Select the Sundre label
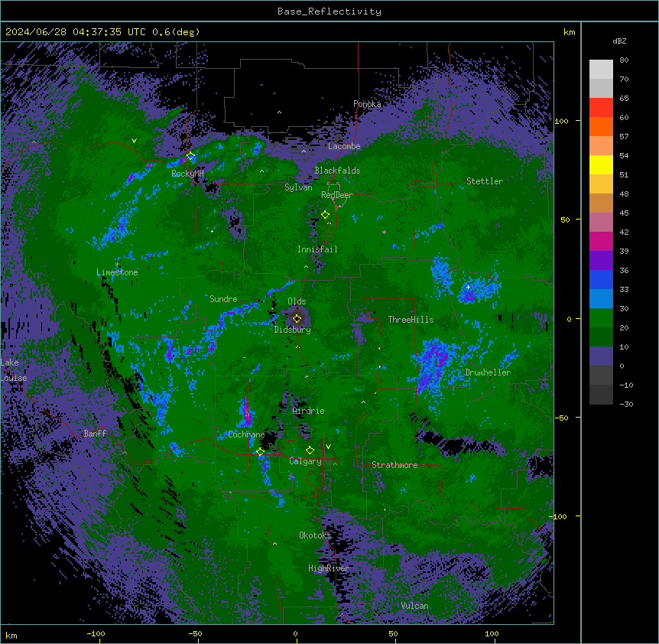 tap(223, 299)
